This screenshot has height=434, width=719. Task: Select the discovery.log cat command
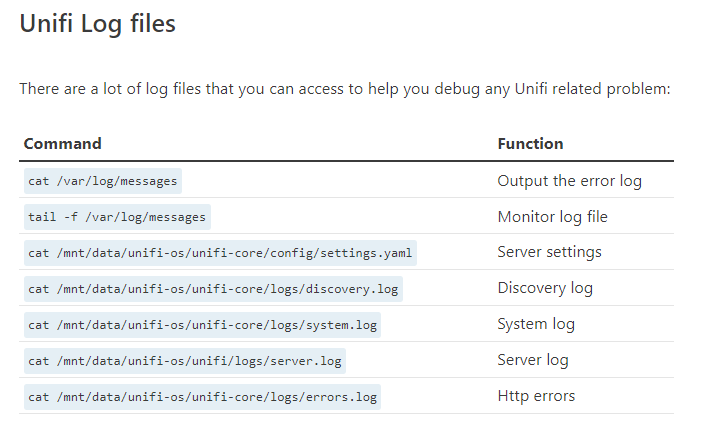(x=213, y=289)
